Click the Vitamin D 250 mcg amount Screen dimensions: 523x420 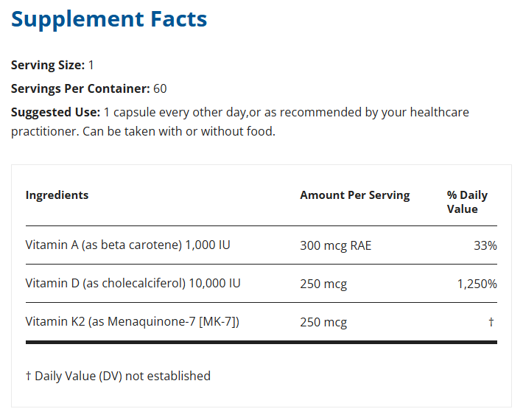pos(323,284)
